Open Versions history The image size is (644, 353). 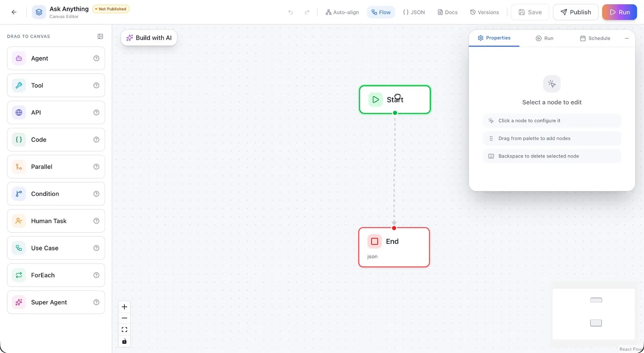click(484, 12)
